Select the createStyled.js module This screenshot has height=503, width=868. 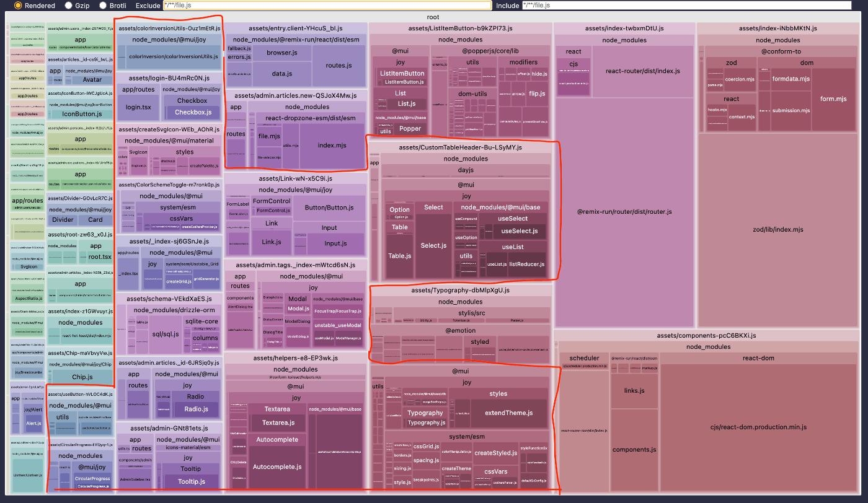point(496,453)
